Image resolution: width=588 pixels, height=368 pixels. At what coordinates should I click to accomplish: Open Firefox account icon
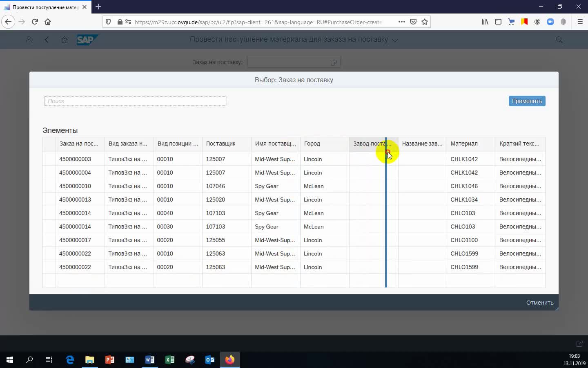point(537,22)
